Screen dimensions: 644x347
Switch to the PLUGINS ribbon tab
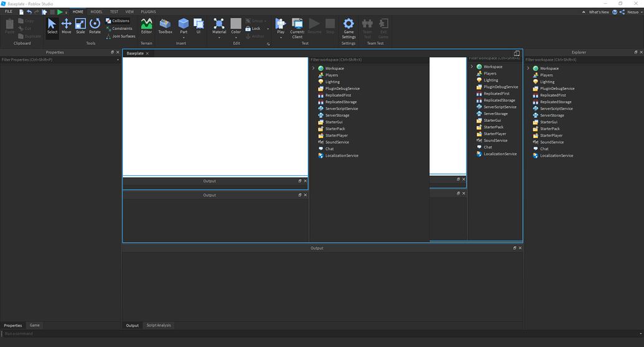148,11
